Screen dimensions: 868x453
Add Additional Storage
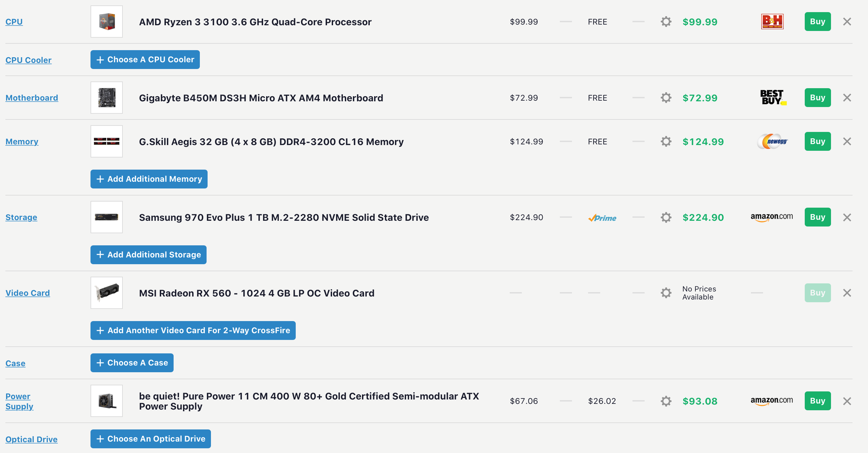tap(148, 255)
